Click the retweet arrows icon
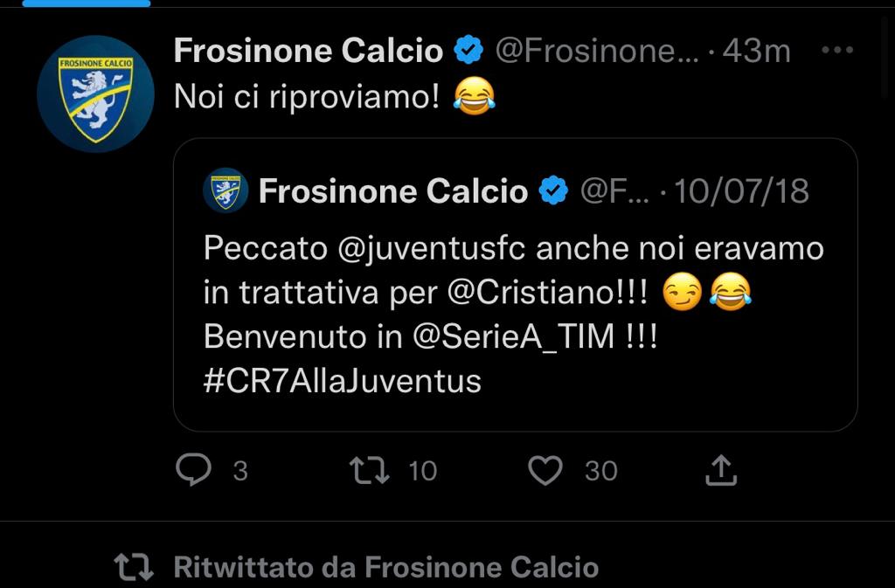 [370, 471]
